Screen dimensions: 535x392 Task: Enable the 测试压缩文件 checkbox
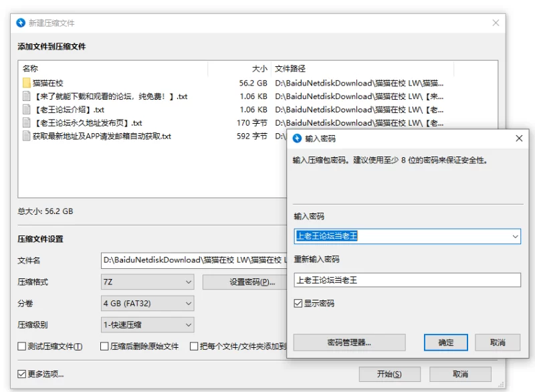22,347
